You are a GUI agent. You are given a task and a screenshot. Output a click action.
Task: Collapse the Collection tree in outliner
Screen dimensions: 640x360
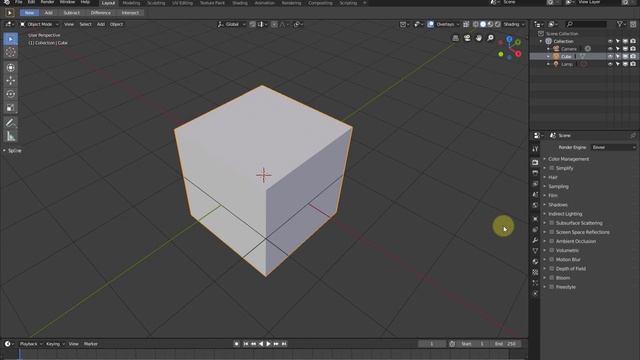pos(541,41)
